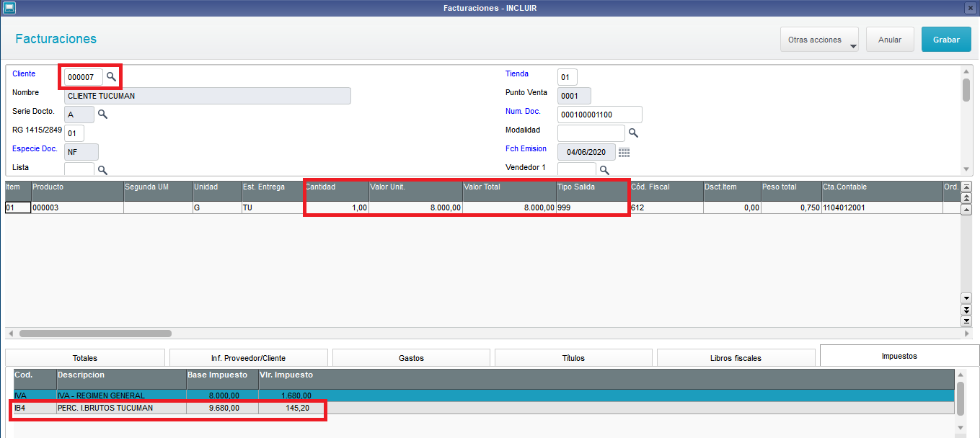980x438 pixels.
Task: Click the Num. Doc. field
Action: tap(600, 115)
